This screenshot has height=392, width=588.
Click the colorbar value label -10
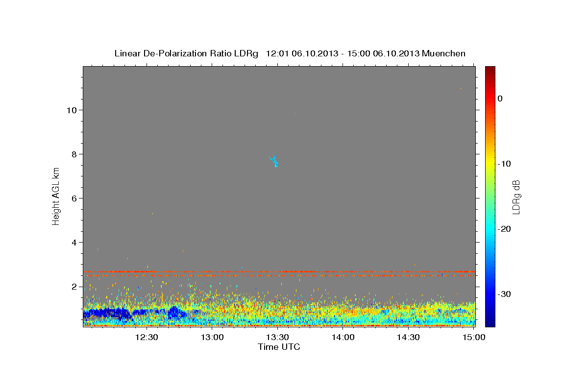click(504, 164)
